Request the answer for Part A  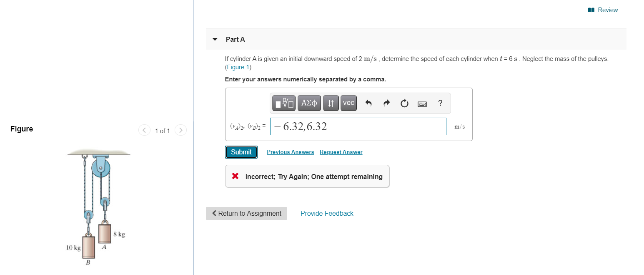click(x=341, y=152)
